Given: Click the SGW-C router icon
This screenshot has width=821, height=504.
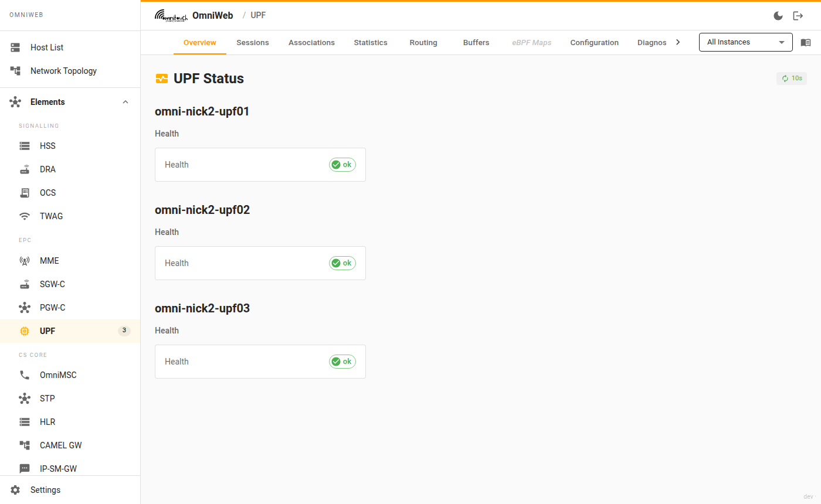Looking at the screenshot, I should point(25,284).
